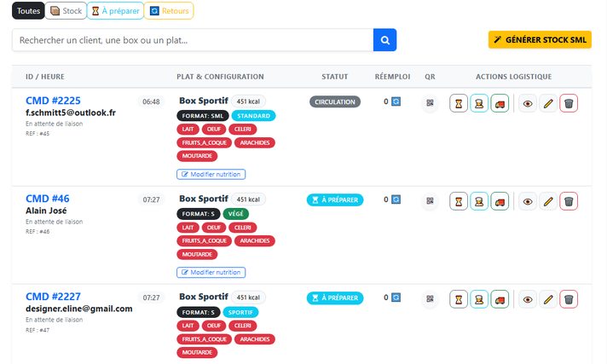Image resolution: width=607 pixels, height=364 pixels.
Task: Edit order CMD #46 with pencil icon
Action: pos(548,201)
